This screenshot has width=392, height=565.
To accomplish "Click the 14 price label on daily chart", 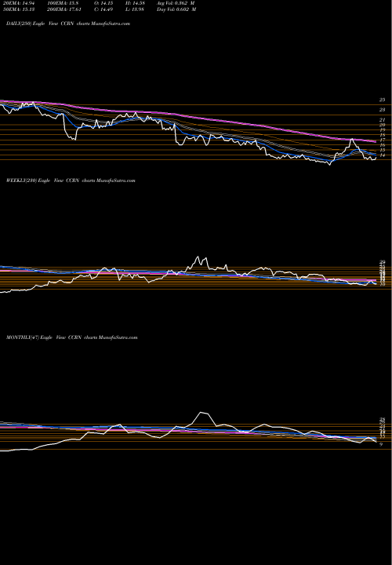I will (383, 155).
